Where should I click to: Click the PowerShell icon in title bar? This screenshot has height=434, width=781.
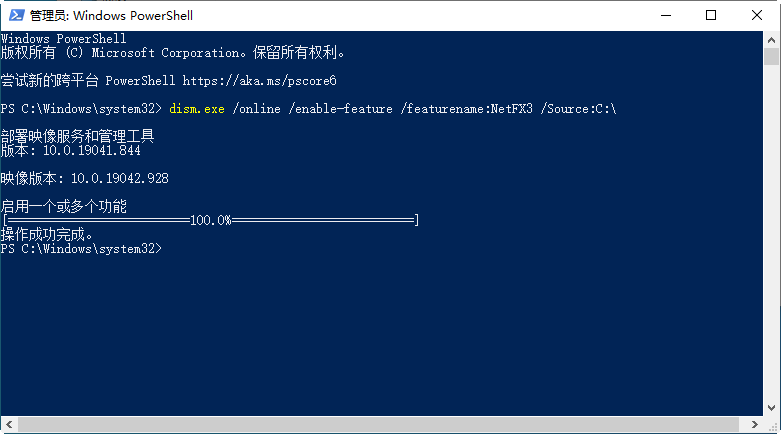click(15, 15)
